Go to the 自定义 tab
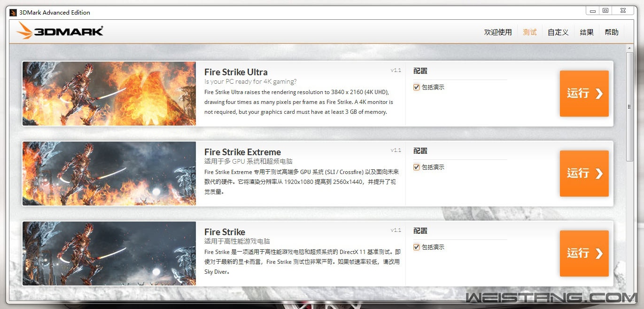Viewport: 644px width, 309px height. tap(558, 32)
